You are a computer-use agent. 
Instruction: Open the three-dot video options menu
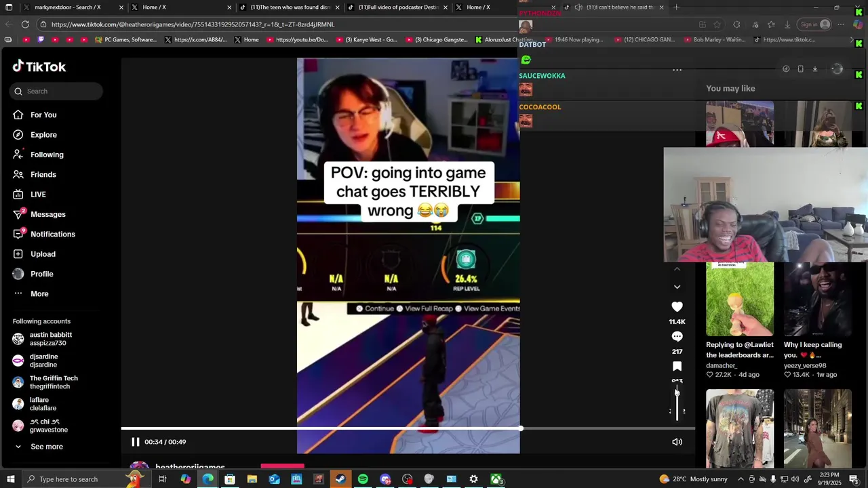click(x=677, y=70)
